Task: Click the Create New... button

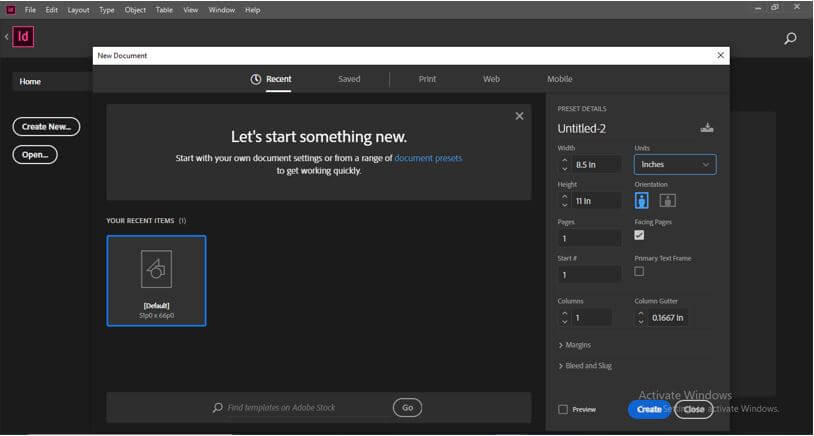Action: pyautogui.click(x=46, y=127)
